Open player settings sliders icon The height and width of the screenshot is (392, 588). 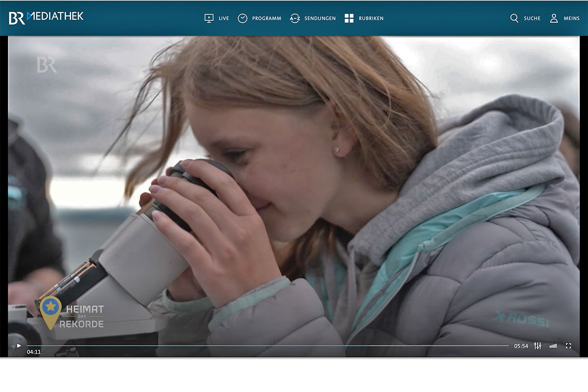pyautogui.click(x=537, y=346)
